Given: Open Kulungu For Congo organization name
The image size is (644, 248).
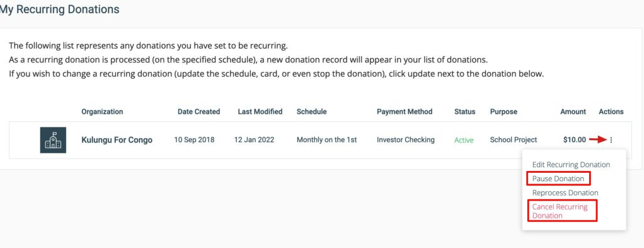Looking at the screenshot, I should [x=117, y=140].
